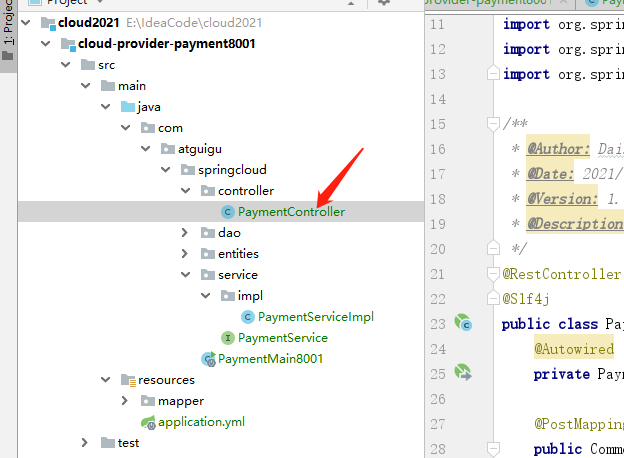Click the @Slf4j annotation text

coord(526,299)
